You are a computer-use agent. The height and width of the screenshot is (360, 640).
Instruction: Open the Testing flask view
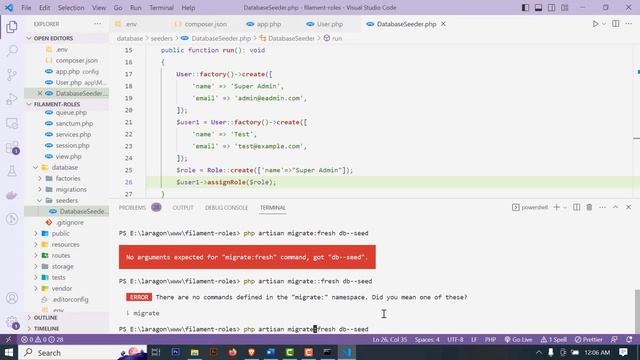(12, 171)
